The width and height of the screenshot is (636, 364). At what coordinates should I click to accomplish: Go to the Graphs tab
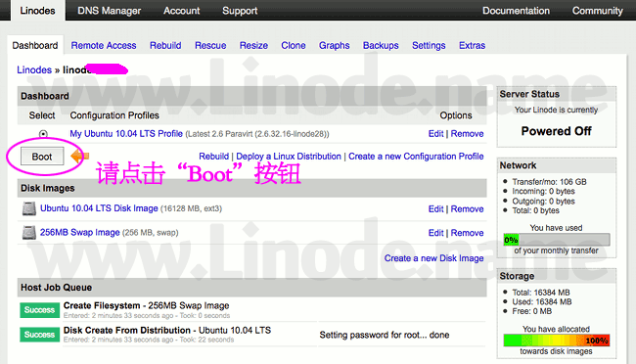[335, 45]
